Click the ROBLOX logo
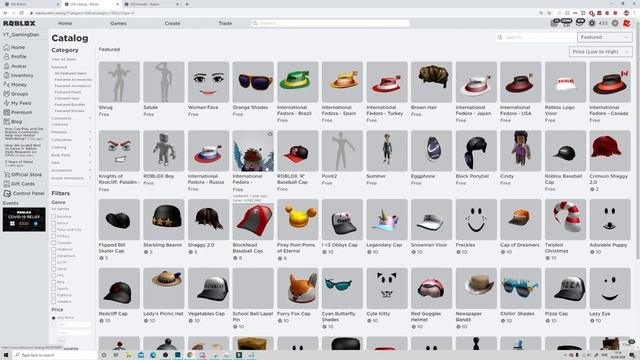The width and height of the screenshot is (640, 360). (19, 23)
